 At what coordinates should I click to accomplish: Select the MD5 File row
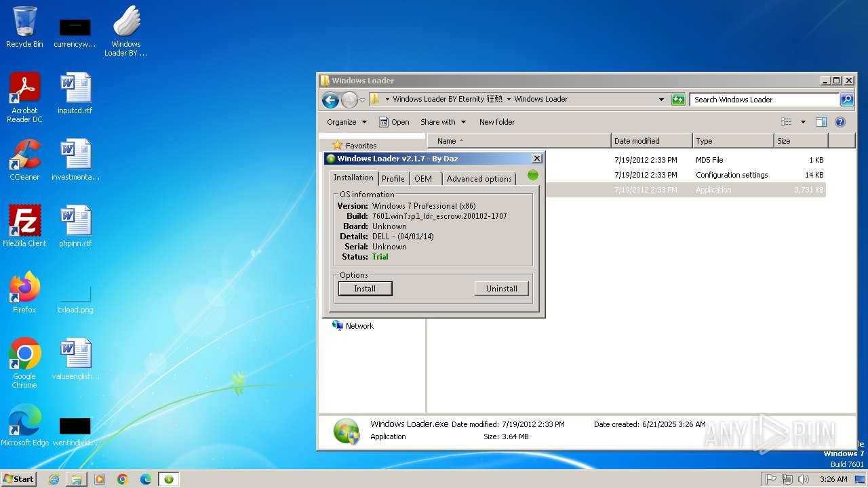(686, 160)
